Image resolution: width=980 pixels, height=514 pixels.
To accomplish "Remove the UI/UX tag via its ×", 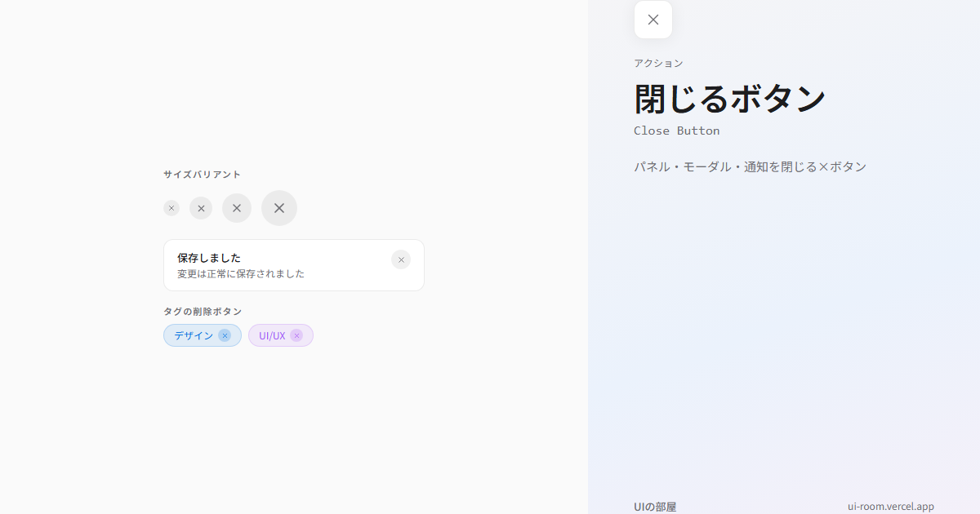I will 296,335.
